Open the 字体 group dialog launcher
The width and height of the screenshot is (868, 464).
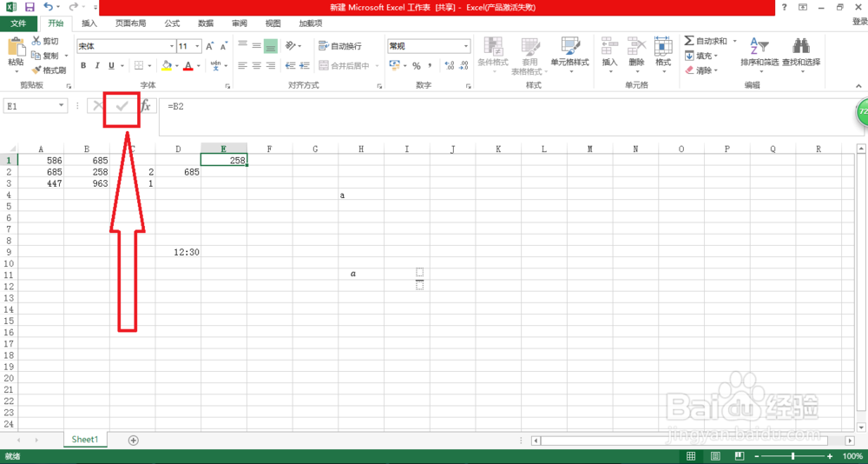pyautogui.click(x=227, y=86)
